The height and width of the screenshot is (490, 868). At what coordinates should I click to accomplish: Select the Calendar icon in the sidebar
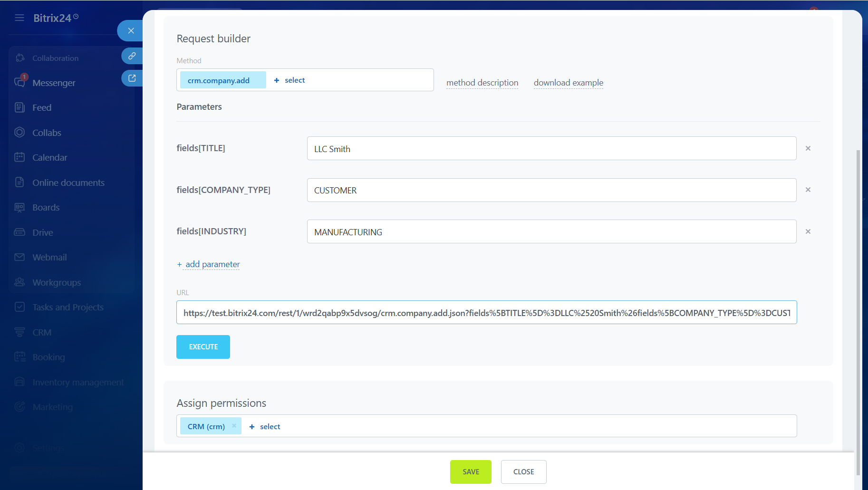[20, 157]
